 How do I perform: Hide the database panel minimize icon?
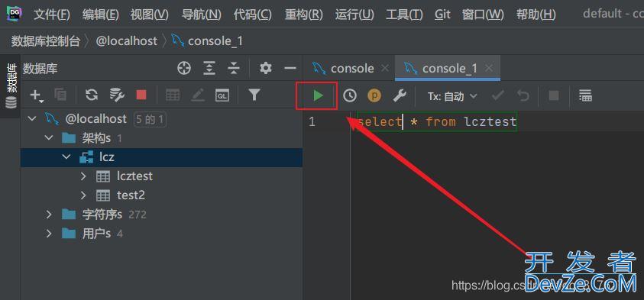click(290, 68)
